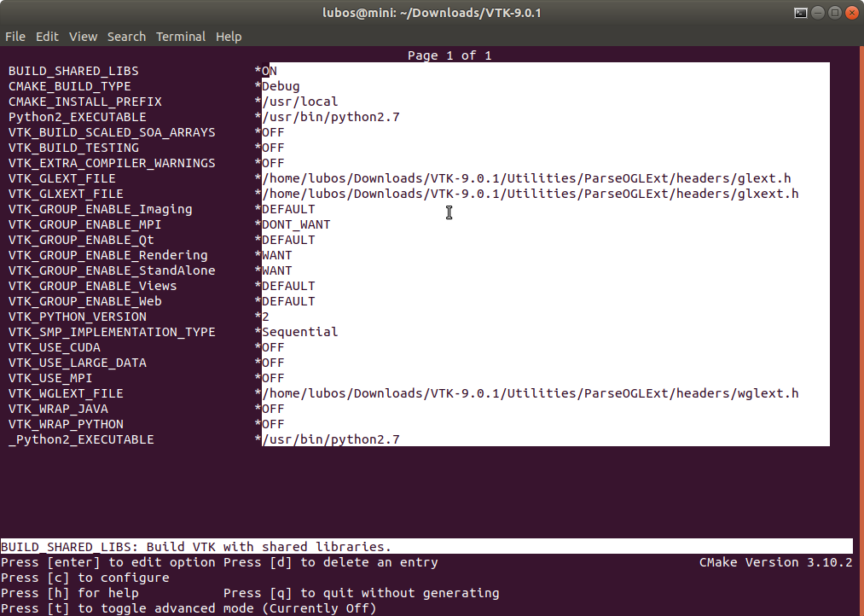Click DEFAULT value for VTK_GROUP_ENABLE_Web
Image resolution: width=864 pixels, height=616 pixels.
tap(289, 301)
